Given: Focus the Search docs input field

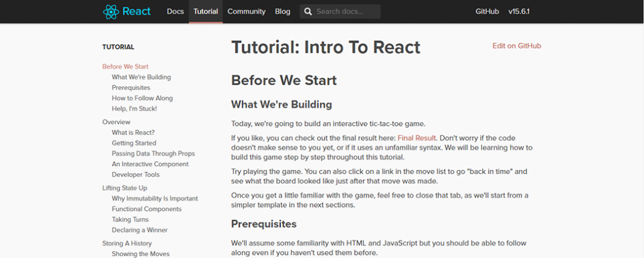Looking at the screenshot, I should tap(347, 11).
